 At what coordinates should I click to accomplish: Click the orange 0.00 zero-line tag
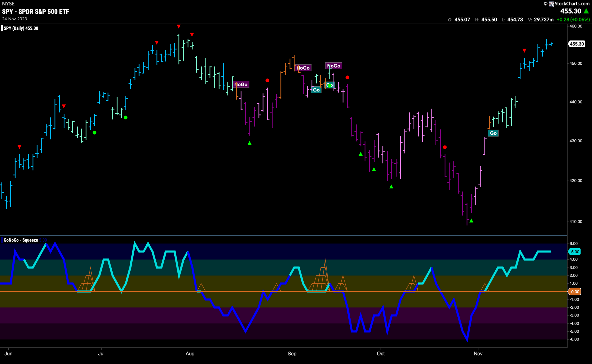pos(575,292)
